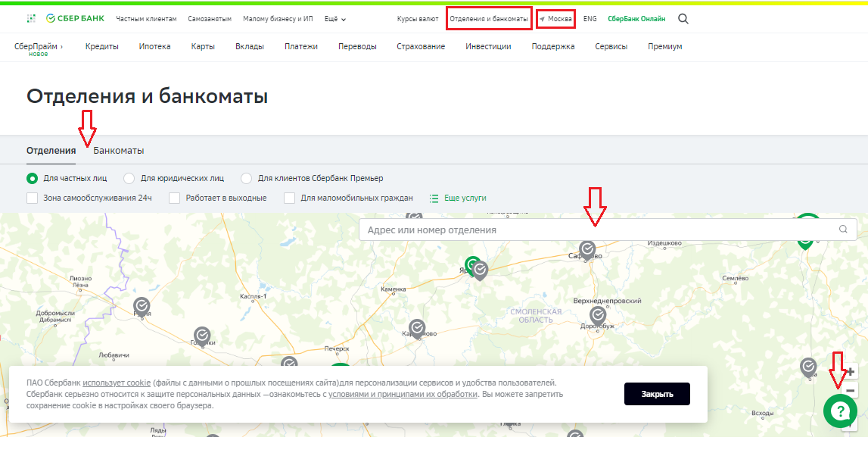868x453 pixels.
Task: Focus Адрес или номер отделения field
Action: pyautogui.click(x=608, y=230)
